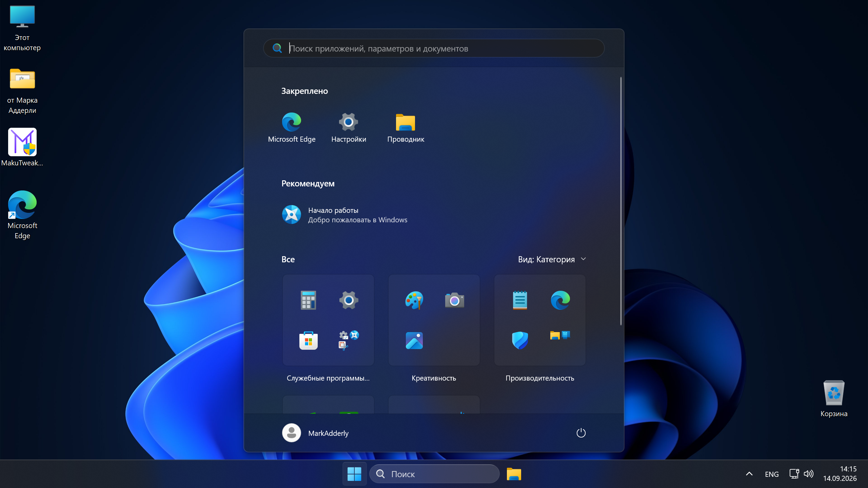Click the Start menu scrollbar
The height and width of the screenshot is (488, 868).
621,201
